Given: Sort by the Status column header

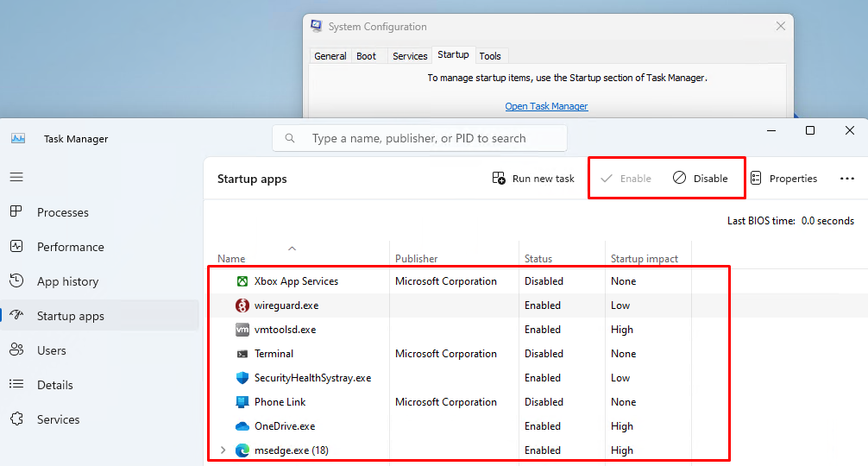Looking at the screenshot, I should click(538, 259).
